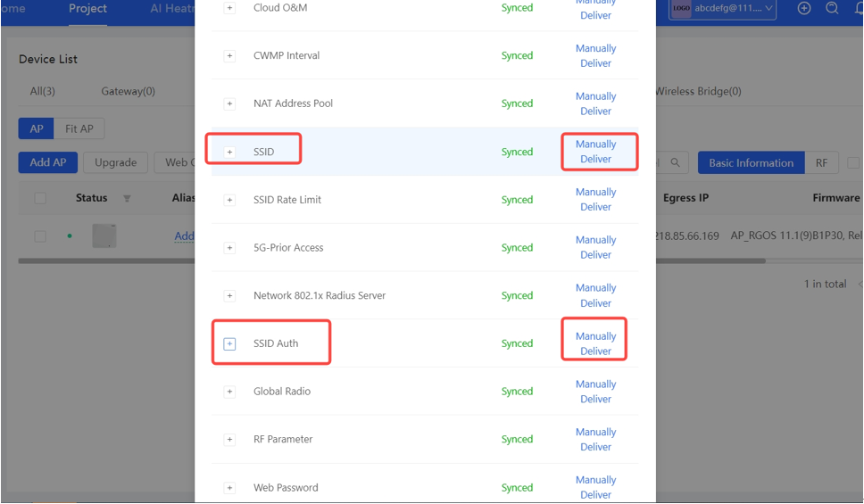Click the search magnifier icon in top bar
Image resolution: width=864 pixels, height=504 pixels.
pos(832,8)
